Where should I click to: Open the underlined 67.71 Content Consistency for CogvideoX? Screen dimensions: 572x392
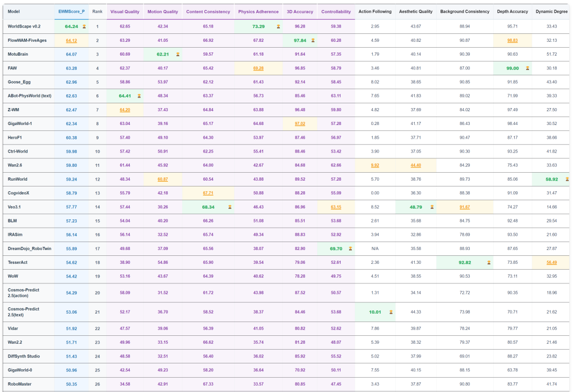pyautogui.click(x=208, y=193)
